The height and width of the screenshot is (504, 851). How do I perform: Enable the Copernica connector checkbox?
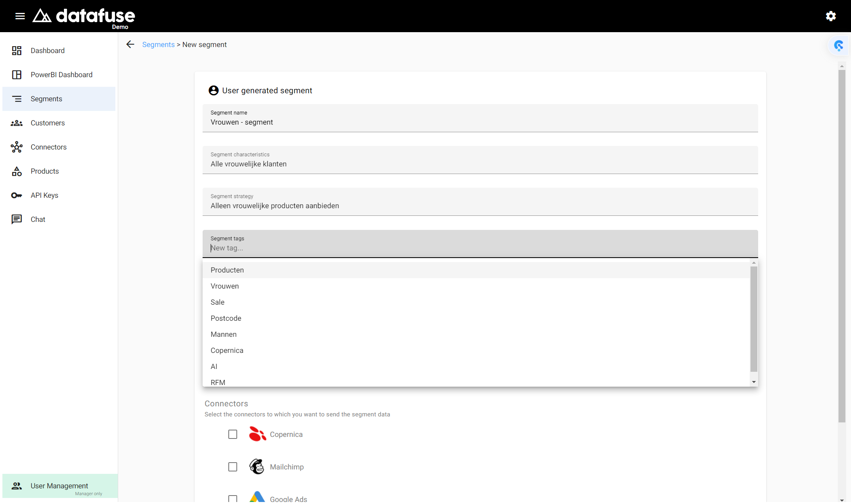click(233, 434)
